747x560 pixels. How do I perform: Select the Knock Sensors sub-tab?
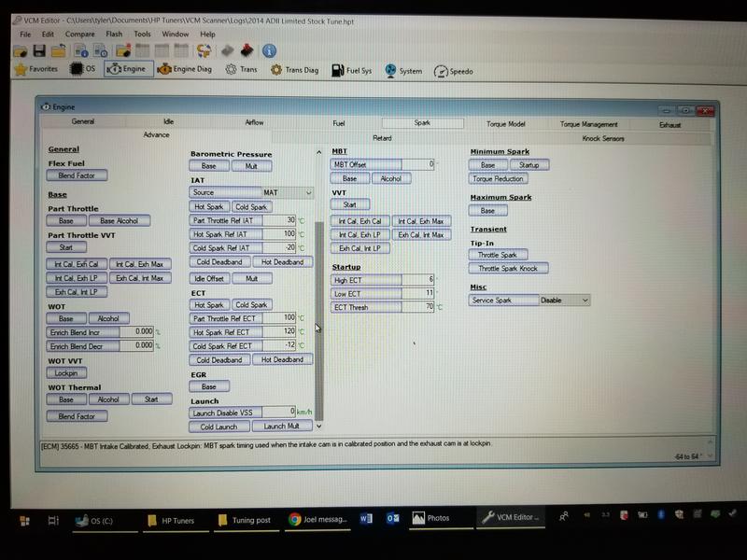(602, 138)
